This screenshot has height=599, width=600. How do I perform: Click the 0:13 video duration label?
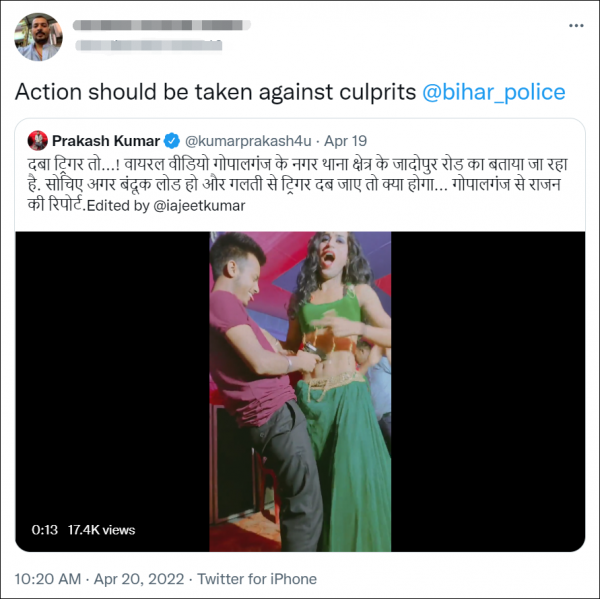(x=44, y=530)
